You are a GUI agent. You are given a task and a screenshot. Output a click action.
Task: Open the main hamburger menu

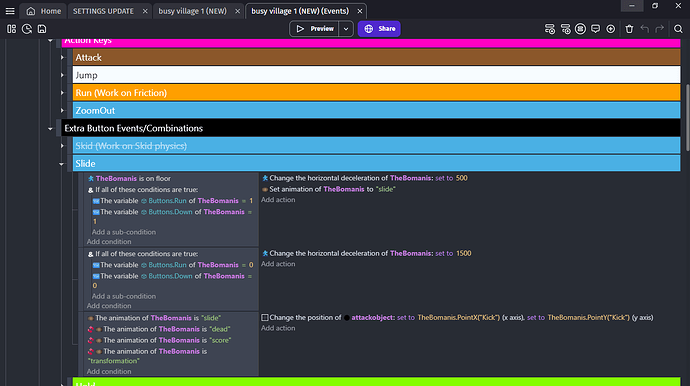[10, 11]
